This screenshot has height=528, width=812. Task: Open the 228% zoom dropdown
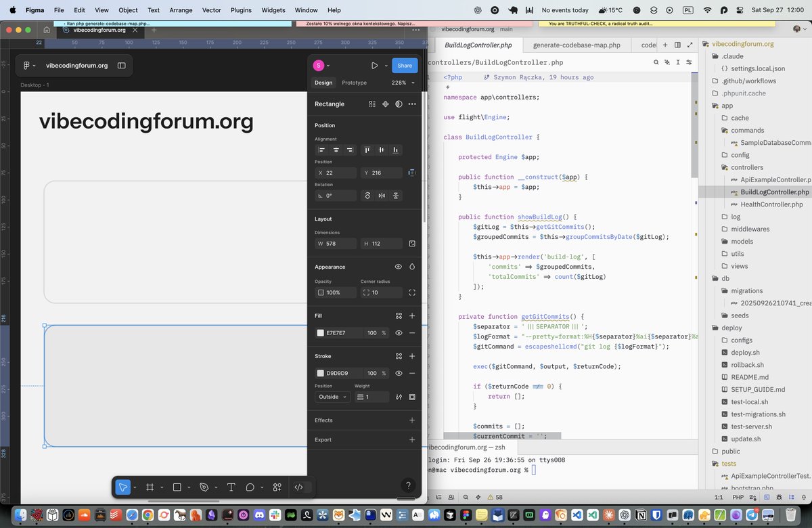coord(403,83)
